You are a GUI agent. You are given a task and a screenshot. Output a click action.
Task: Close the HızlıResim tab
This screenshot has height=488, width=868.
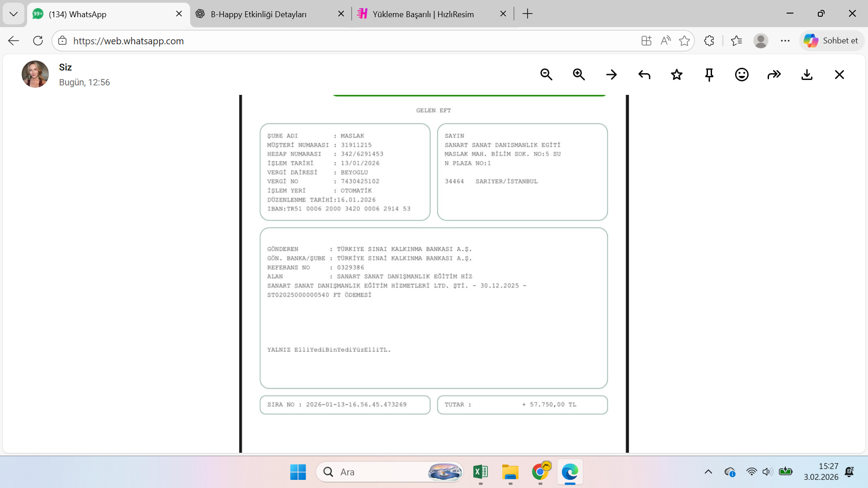coord(503,14)
